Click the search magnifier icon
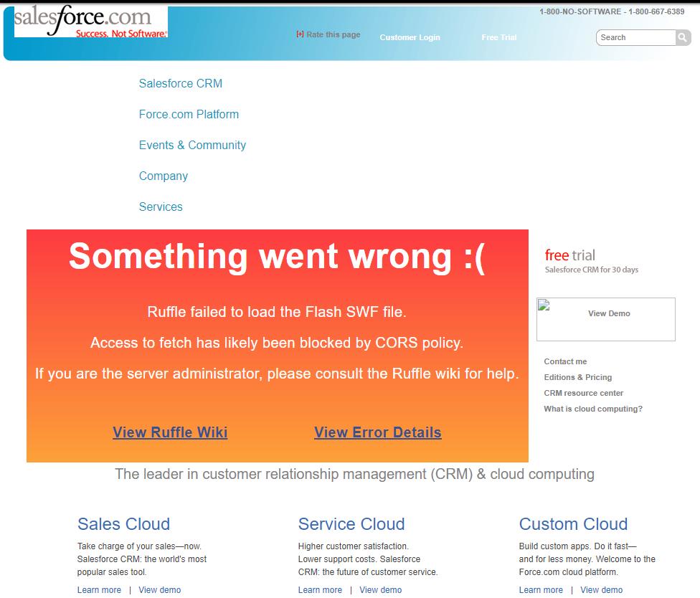Screen dimensions: 700x598 [682, 37]
